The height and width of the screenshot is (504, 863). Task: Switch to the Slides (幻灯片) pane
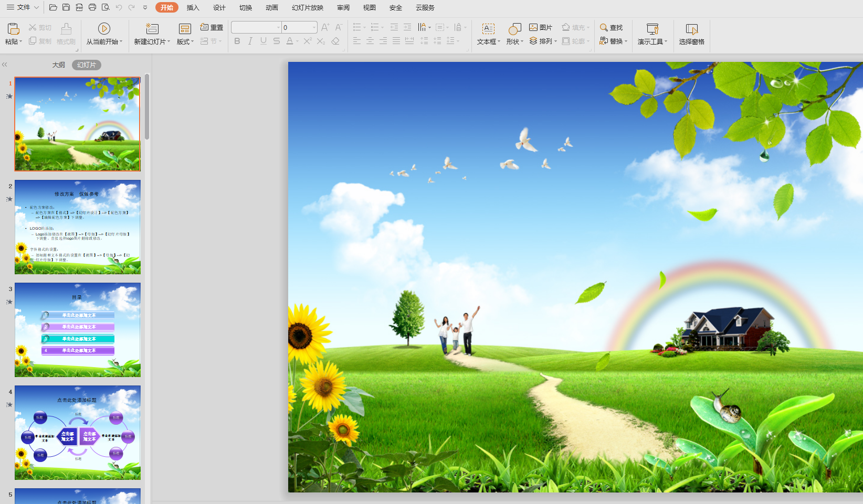pyautogui.click(x=87, y=65)
